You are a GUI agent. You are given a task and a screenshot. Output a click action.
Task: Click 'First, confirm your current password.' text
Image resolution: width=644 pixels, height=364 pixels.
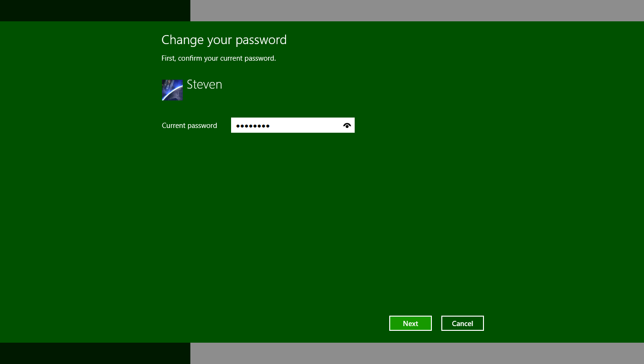tap(218, 58)
